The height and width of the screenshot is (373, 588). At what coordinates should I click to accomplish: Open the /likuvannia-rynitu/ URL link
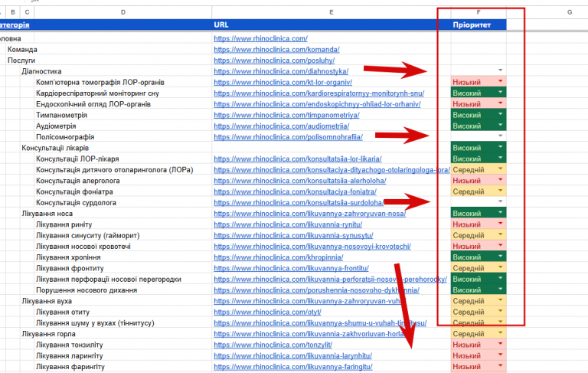tap(288, 224)
